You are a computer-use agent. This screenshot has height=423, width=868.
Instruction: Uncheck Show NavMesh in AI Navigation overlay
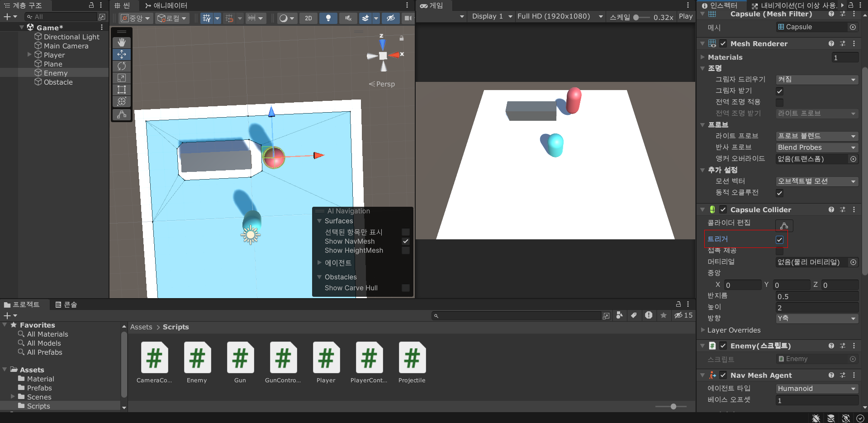[406, 241]
